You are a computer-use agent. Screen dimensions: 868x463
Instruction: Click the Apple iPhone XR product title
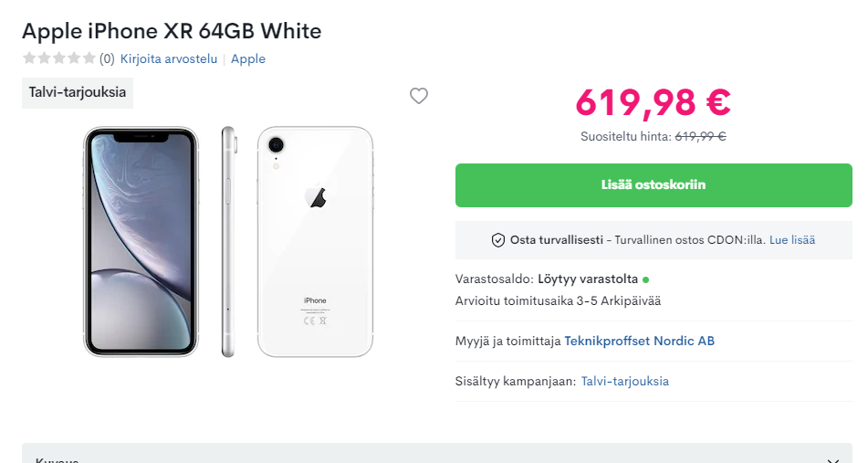point(172,31)
